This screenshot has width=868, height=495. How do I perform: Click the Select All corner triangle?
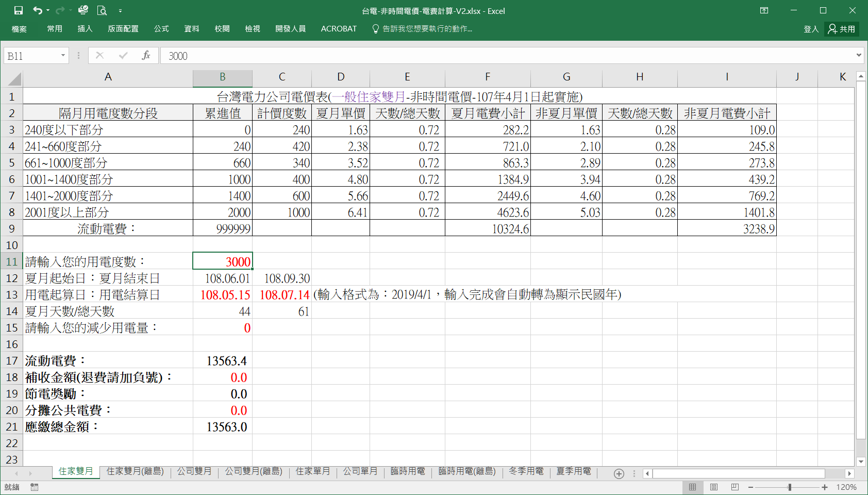(x=15, y=78)
